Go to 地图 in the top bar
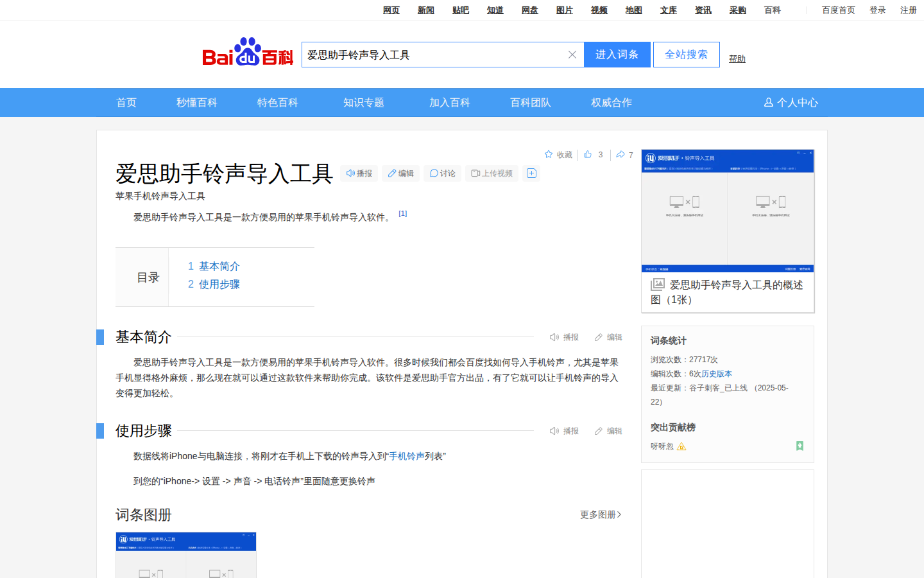 pos(634,10)
